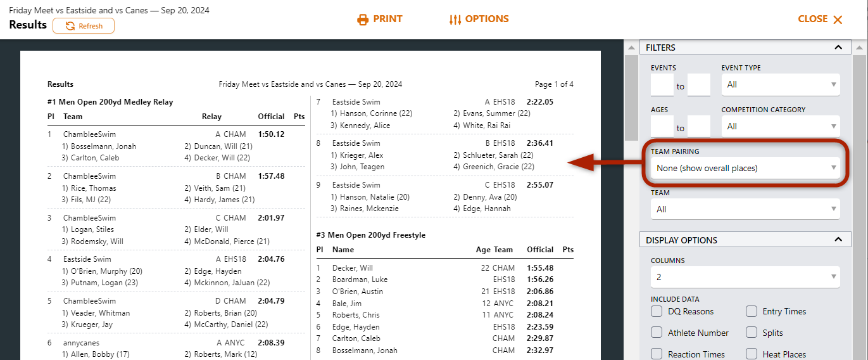Click the first Events range input field
This screenshot has height=360, width=868.
point(662,85)
